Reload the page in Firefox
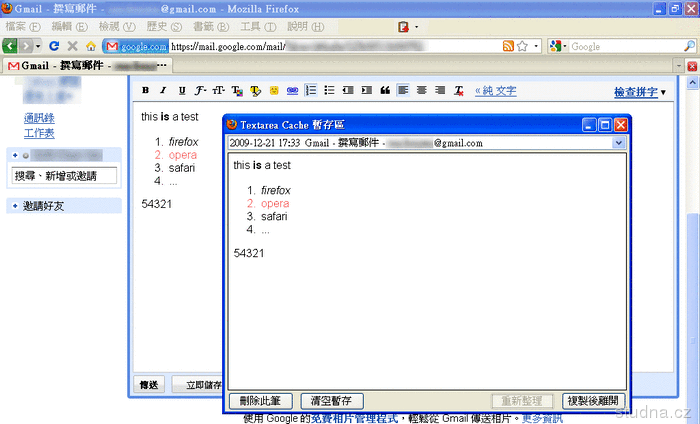 point(54,46)
